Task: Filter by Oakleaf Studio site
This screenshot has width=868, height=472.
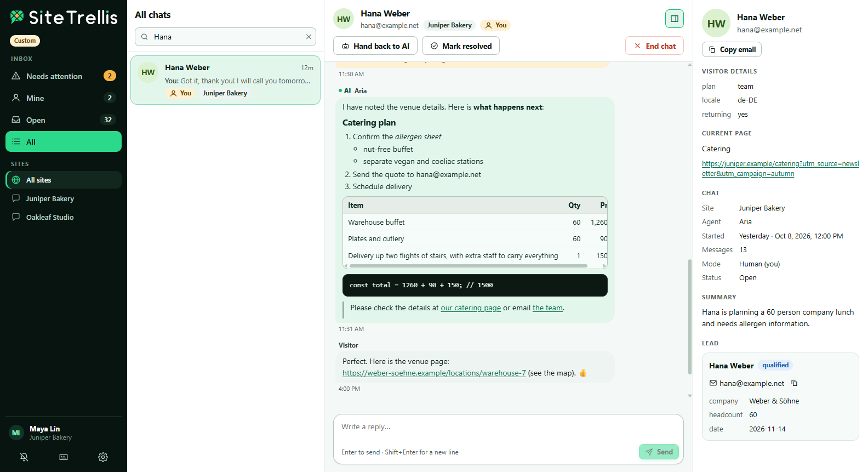Action: (64, 217)
